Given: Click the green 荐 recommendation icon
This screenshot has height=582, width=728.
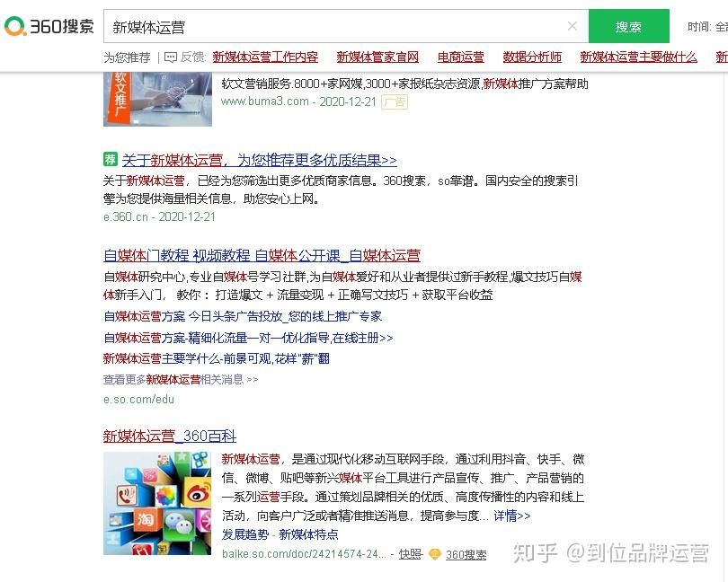Looking at the screenshot, I should (x=110, y=160).
